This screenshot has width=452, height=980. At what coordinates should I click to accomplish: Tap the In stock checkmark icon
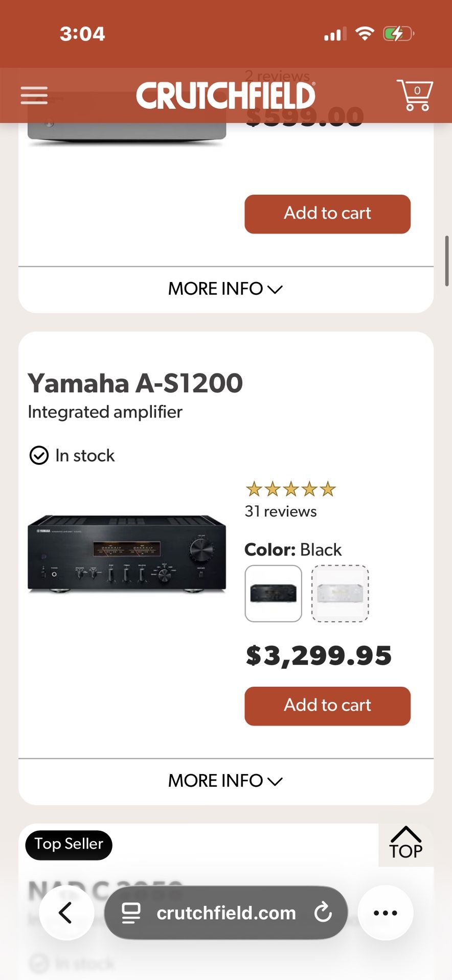[39, 455]
